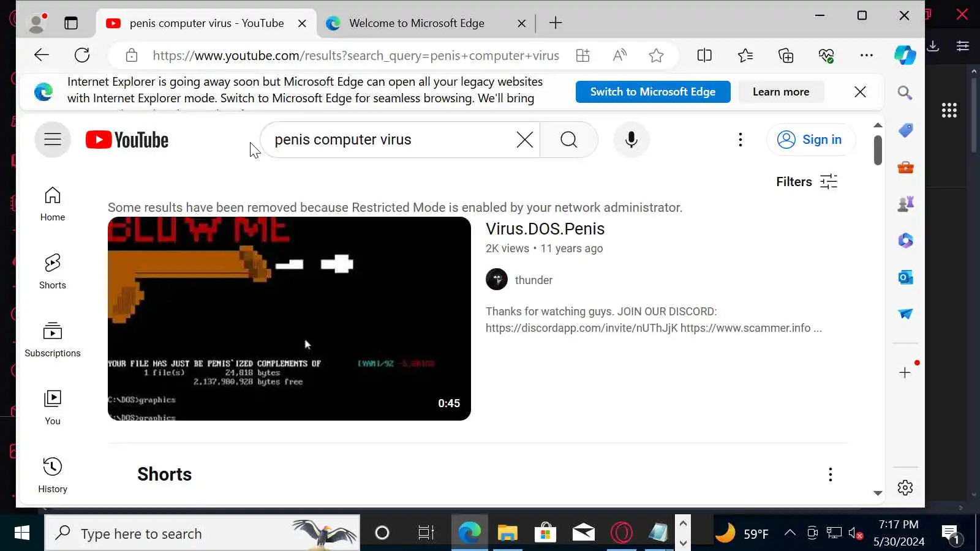Open YouTube guide hamburger menu
The image size is (980, 551).
(53, 140)
